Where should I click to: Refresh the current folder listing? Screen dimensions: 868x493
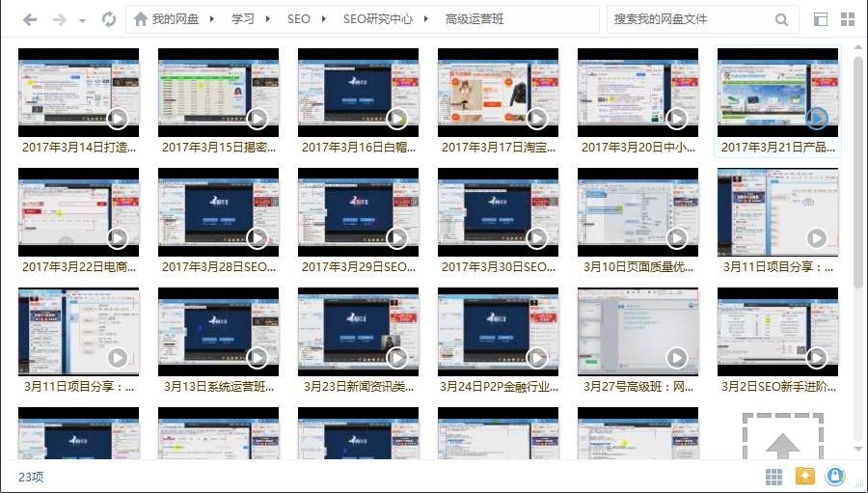[x=108, y=19]
